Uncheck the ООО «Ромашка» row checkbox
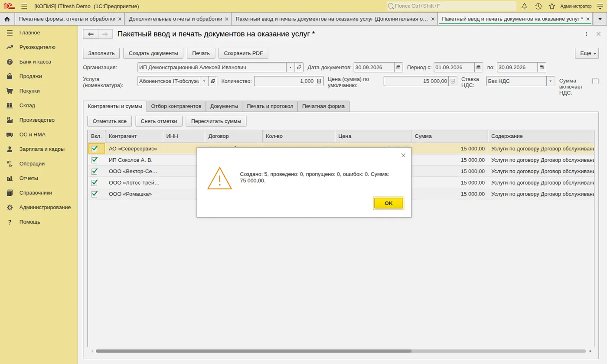 coord(94,194)
